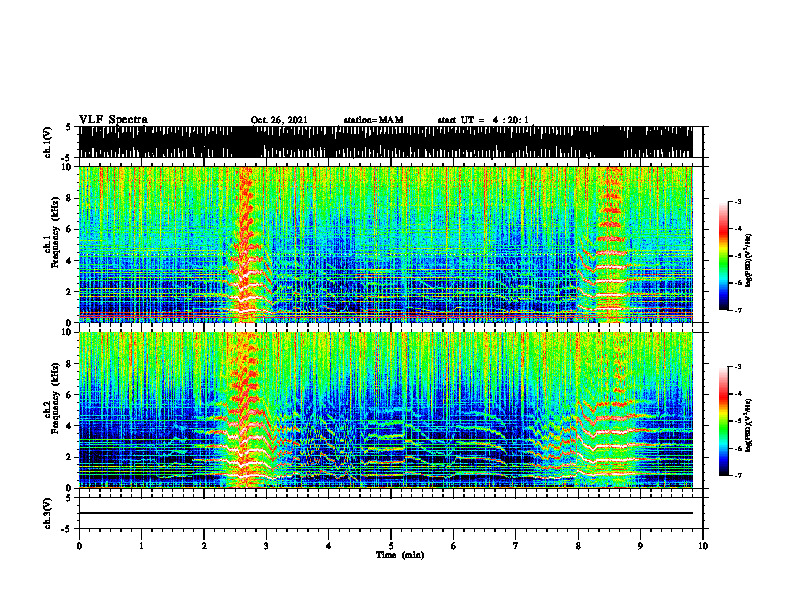This screenshot has width=792, height=612.
Task: Click the ch.2 color bar log(PSD) label
Action: coord(748,424)
